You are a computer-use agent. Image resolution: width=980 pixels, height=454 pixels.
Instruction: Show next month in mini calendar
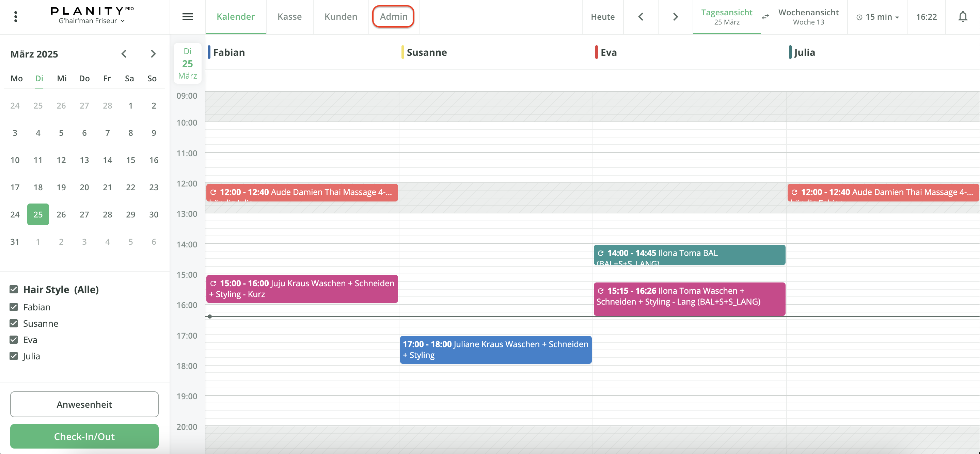(x=153, y=54)
